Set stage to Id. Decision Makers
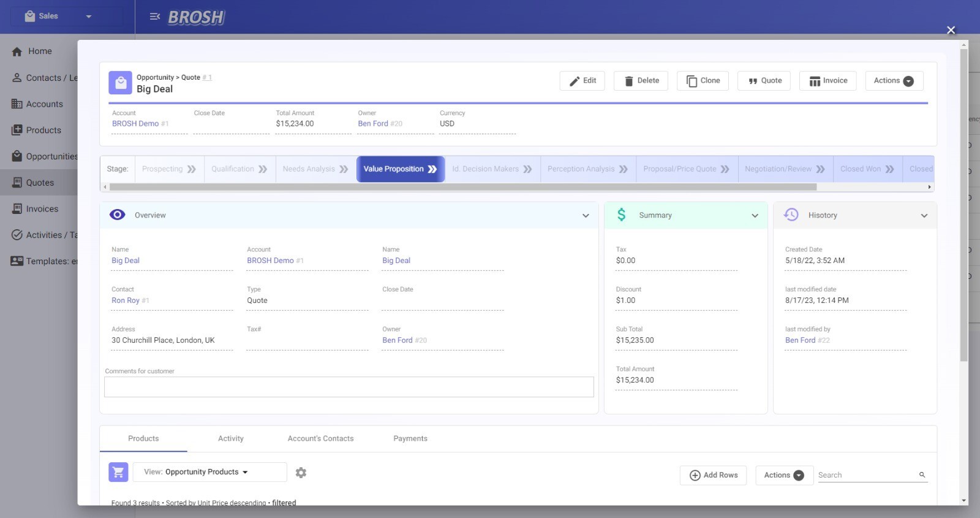This screenshot has width=980, height=518. (x=492, y=169)
